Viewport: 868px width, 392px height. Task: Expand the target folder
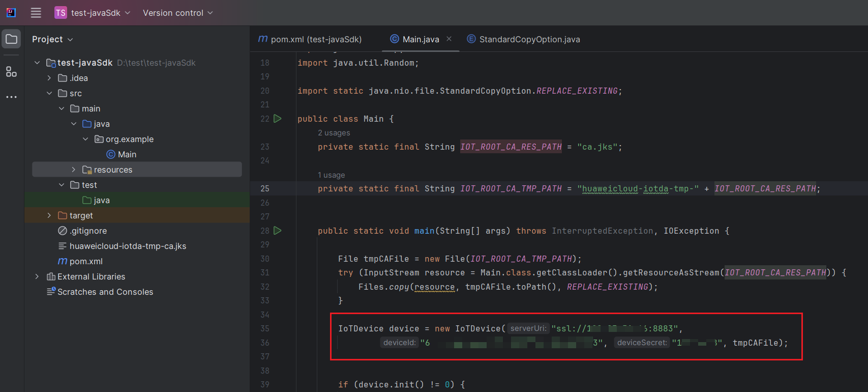click(x=49, y=215)
